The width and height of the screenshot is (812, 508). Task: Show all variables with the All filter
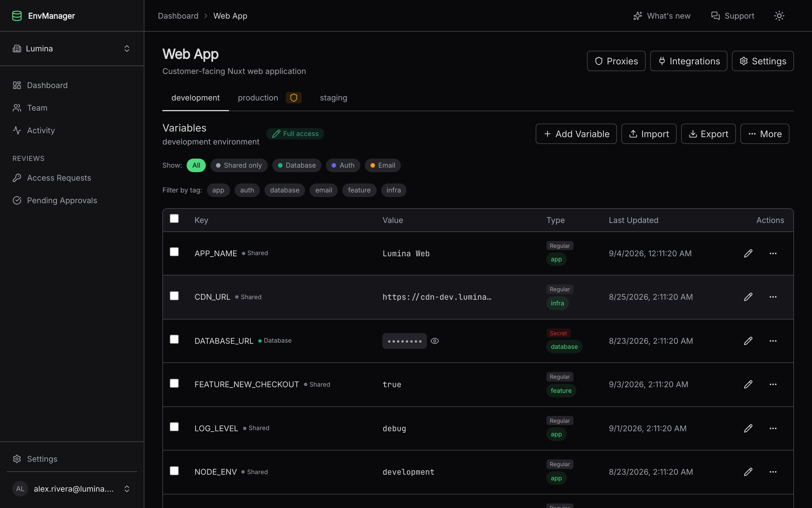tap(196, 165)
